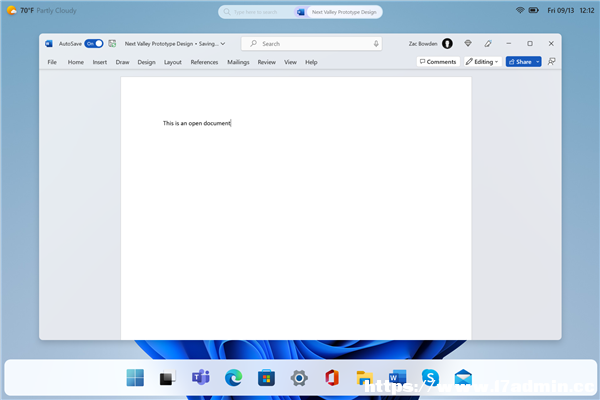
Task: Click the Word icon in top search bar
Action: click(x=301, y=12)
